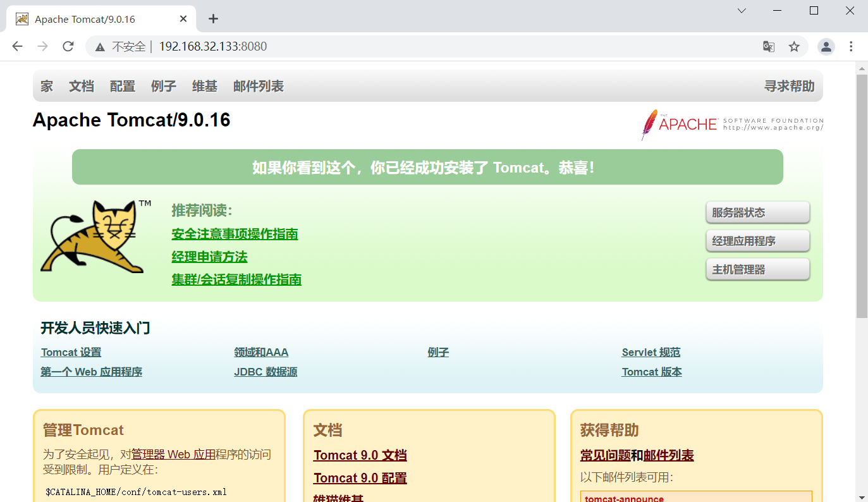Open the 邮件列表 link under 获得帮助
This screenshot has width=868, height=502.
[669, 455]
